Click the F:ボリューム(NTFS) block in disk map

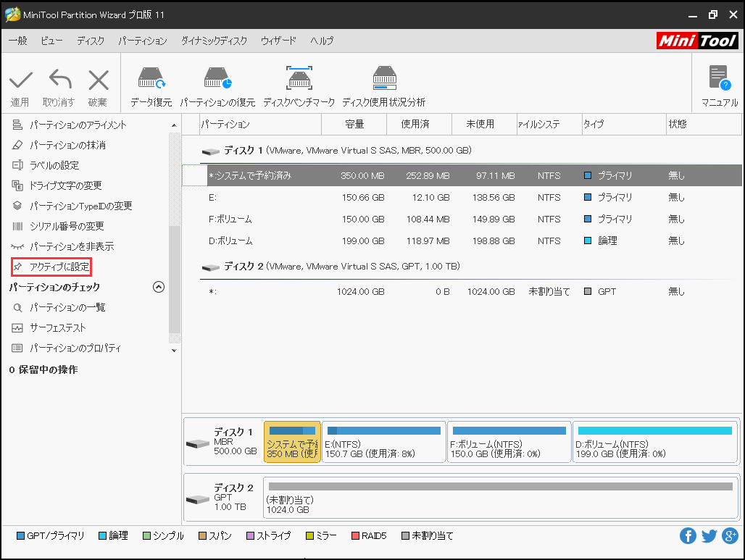click(x=509, y=442)
